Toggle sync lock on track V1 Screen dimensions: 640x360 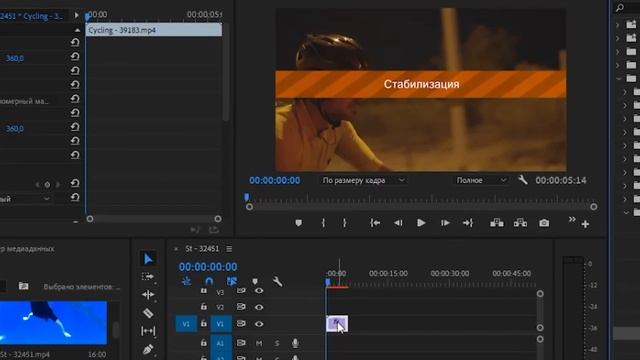[241, 324]
